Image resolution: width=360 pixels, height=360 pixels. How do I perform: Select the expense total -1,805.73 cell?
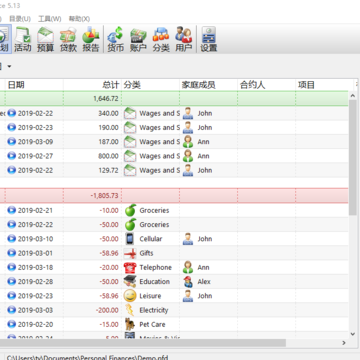pos(93,196)
